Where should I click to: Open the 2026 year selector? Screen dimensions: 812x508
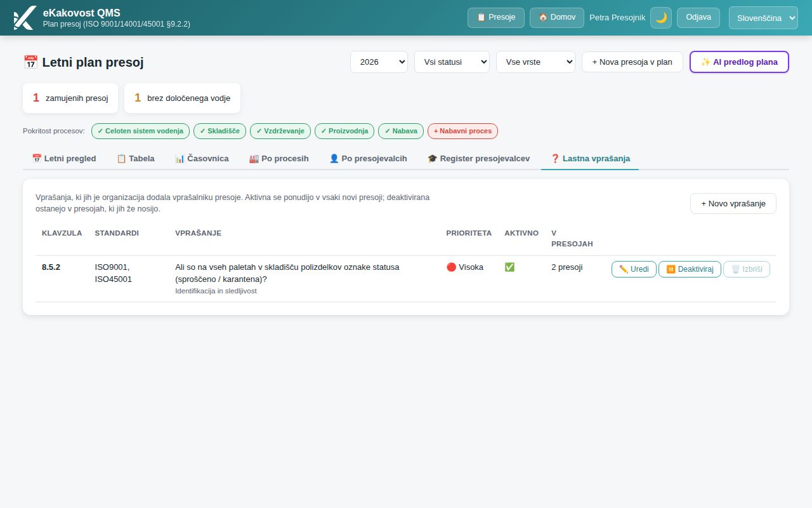point(379,62)
